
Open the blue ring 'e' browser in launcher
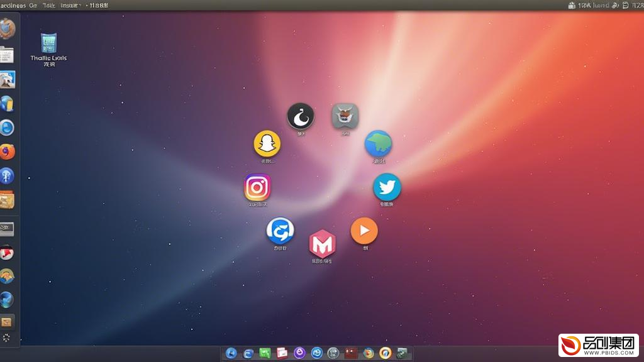[7, 128]
